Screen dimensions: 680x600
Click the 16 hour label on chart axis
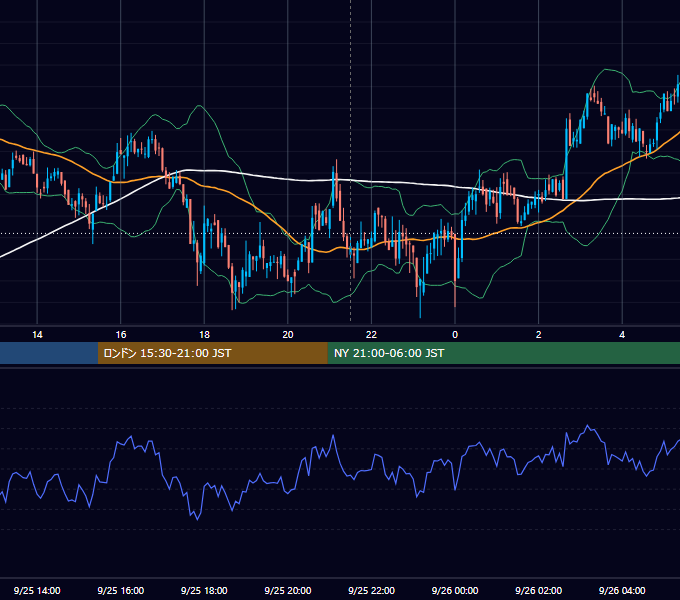[121, 335]
